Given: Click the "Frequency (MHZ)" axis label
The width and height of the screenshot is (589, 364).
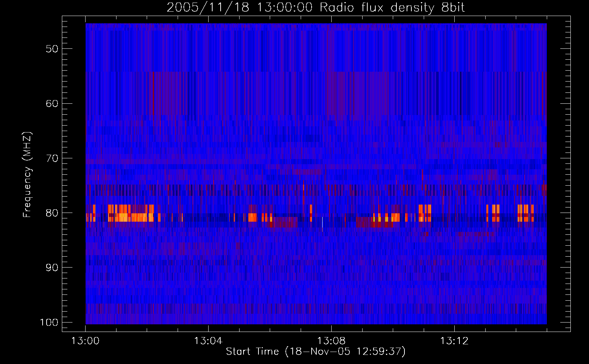Looking at the screenshot, I should coord(27,174).
